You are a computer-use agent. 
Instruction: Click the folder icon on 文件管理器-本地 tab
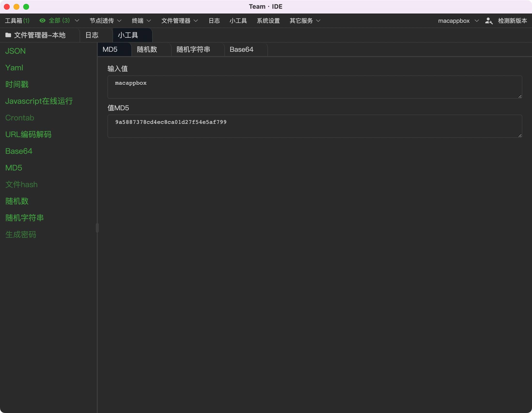pyautogui.click(x=8, y=35)
